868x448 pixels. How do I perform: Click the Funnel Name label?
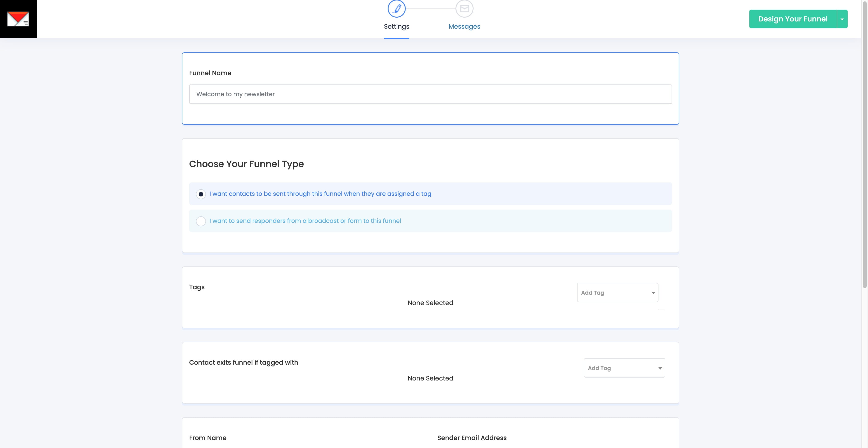point(210,73)
